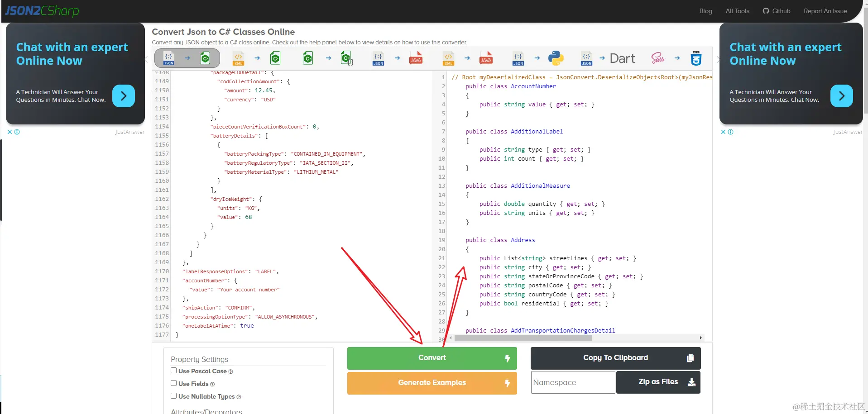868x414 pixels.
Task: Click the output pane scroll left arrow
Action: click(x=451, y=338)
